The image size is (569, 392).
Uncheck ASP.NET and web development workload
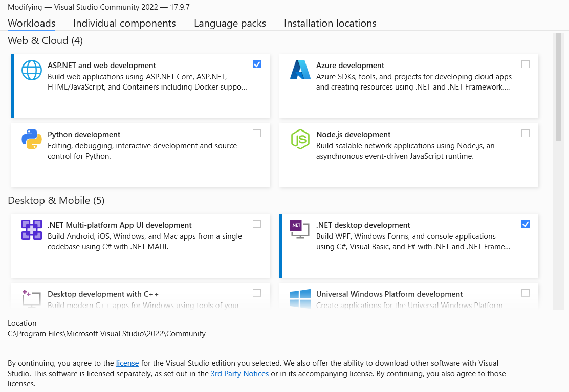tap(257, 64)
